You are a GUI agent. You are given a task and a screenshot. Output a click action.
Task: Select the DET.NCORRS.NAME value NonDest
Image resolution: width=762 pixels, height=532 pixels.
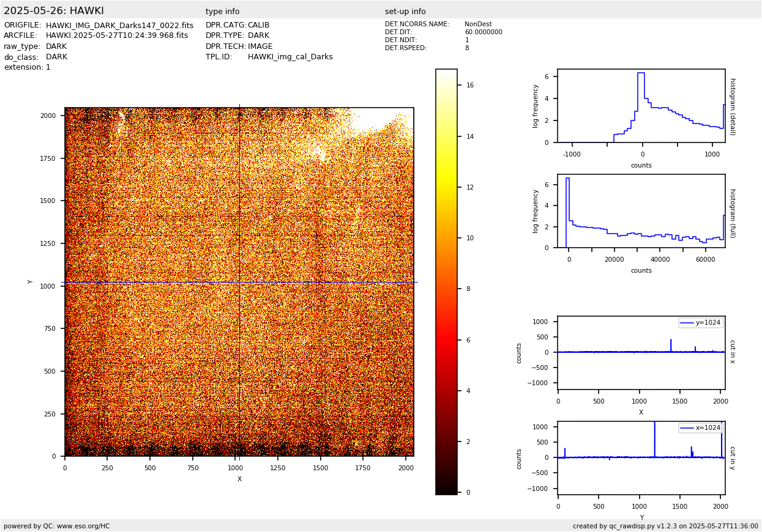[478, 24]
